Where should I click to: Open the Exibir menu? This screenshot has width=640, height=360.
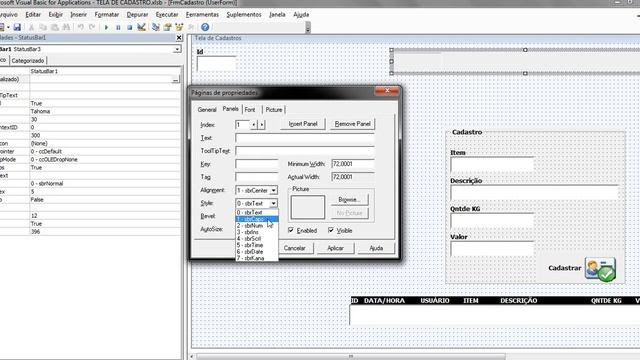click(x=56, y=15)
